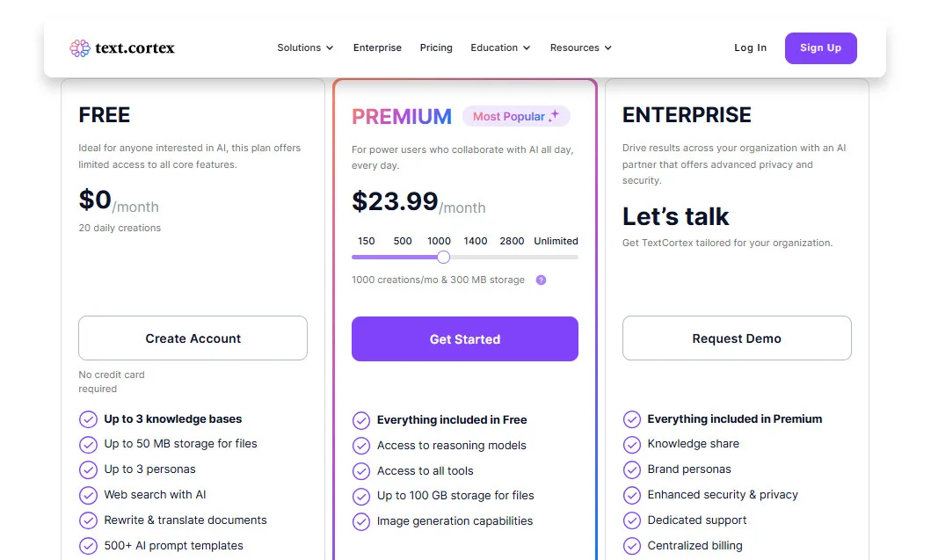
Task: Click checkmark beside Web search with AI
Action: (x=88, y=495)
